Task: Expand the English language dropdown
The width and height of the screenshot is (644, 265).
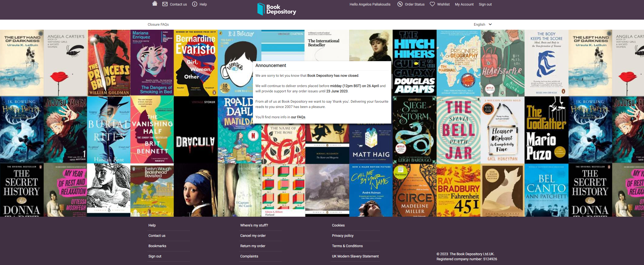Action: [x=482, y=24]
